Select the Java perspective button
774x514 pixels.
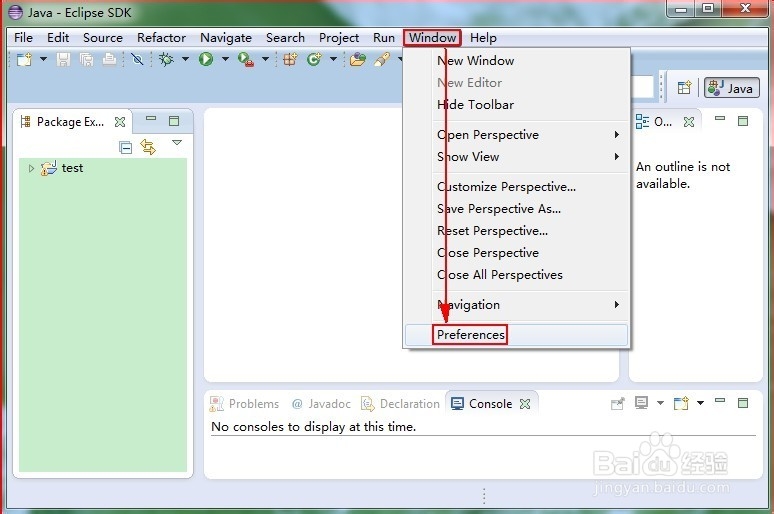[x=731, y=88]
